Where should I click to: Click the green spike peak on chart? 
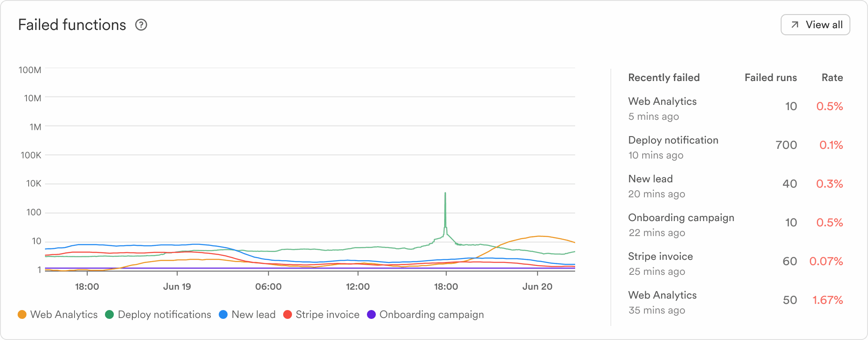445,193
